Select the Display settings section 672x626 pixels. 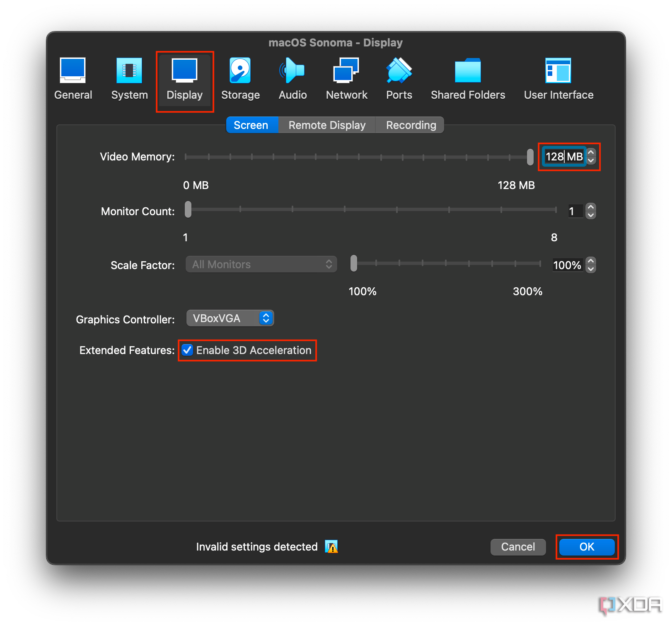185,81
